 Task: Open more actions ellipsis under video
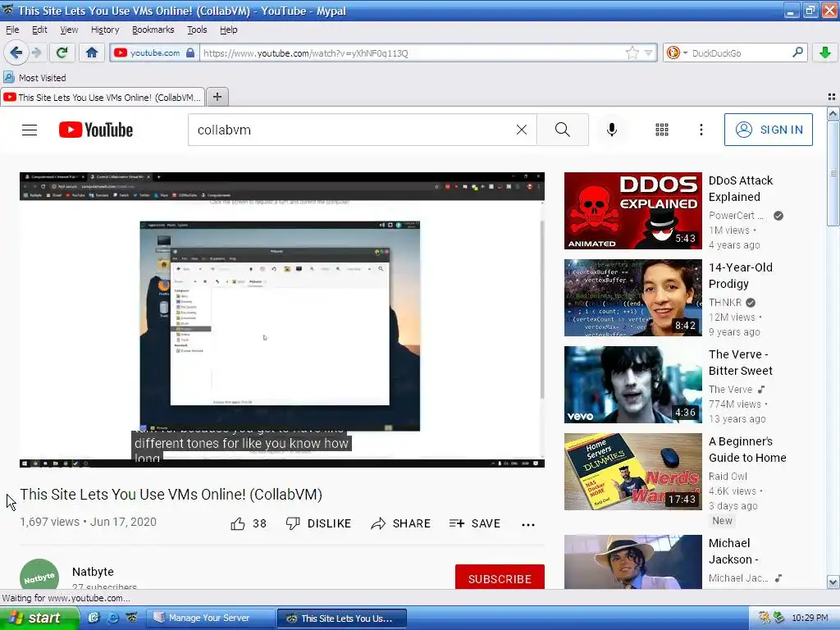pos(528,524)
